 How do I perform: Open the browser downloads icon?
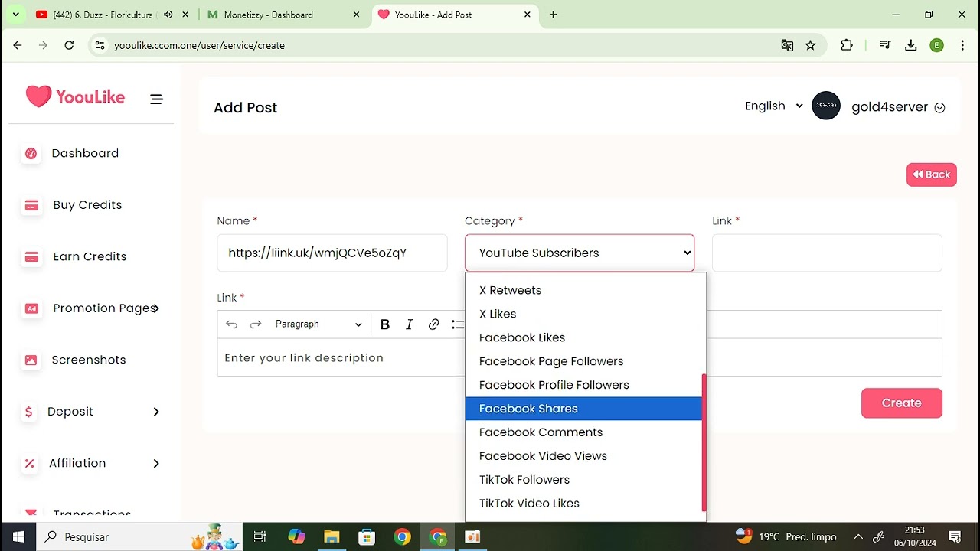pos(911,45)
